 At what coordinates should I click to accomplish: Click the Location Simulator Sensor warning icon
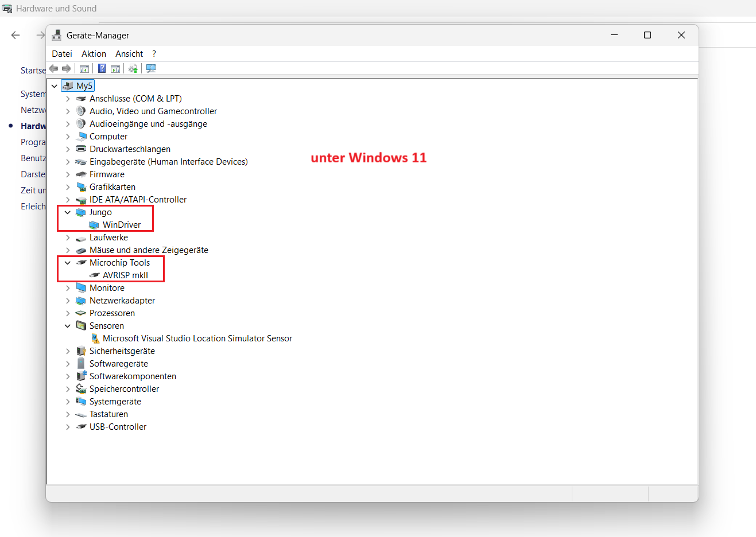95,338
